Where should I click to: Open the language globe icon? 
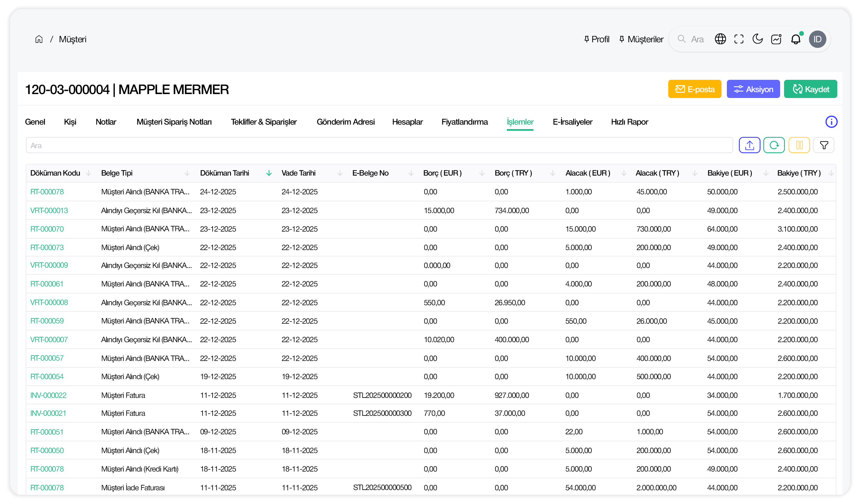[x=720, y=39]
